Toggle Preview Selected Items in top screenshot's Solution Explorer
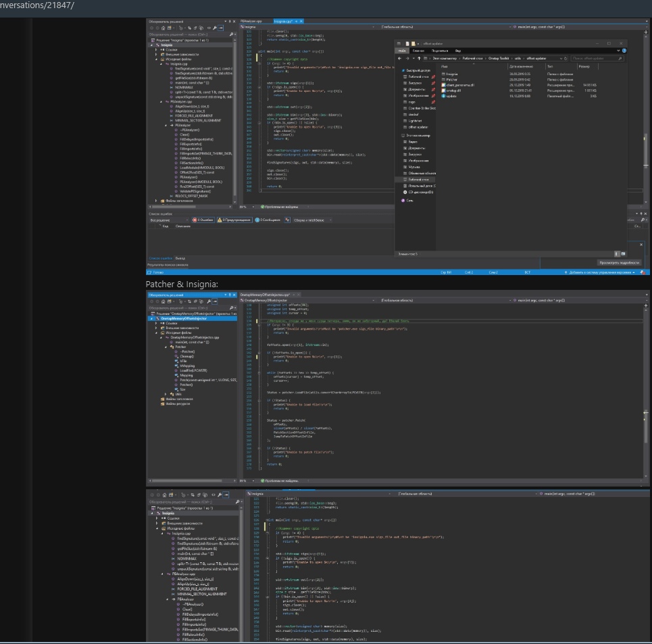The height and width of the screenshot is (644, 652). 221,28
